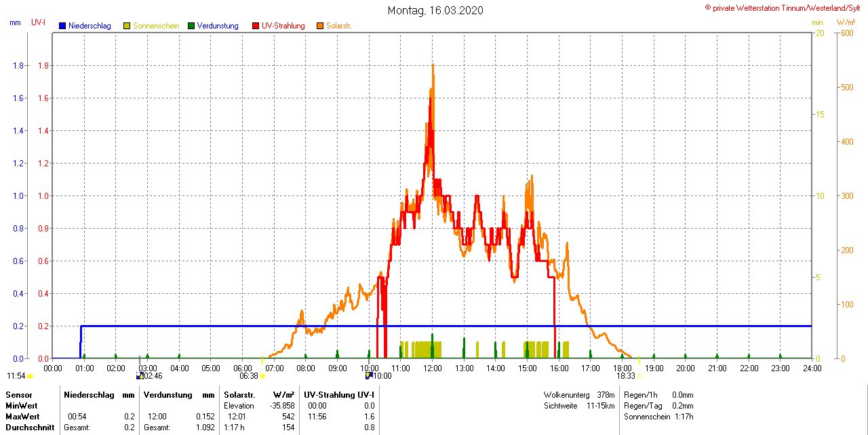Click the blue 0.2 mm precipitation line
The width and height of the screenshot is (868, 435).
[x=448, y=326]
